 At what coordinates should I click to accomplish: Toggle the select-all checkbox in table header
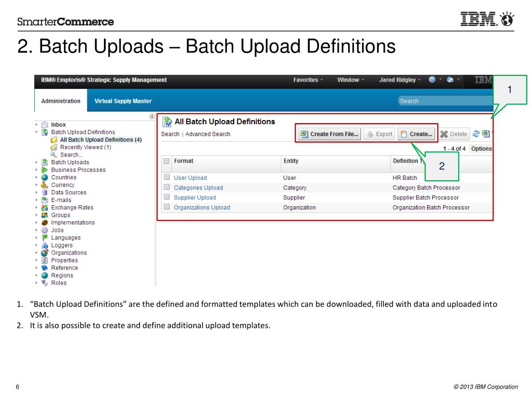[x=166, y=161]
